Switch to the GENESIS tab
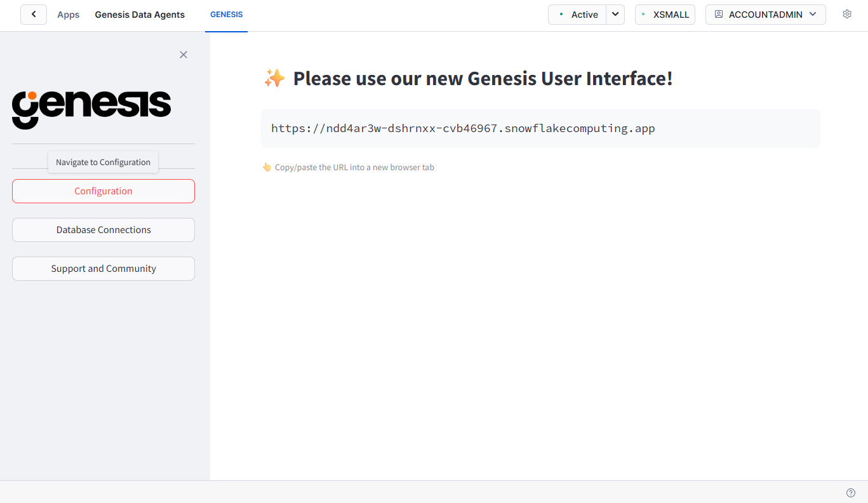This screenshot has height=503, width=868. [226, 15]
